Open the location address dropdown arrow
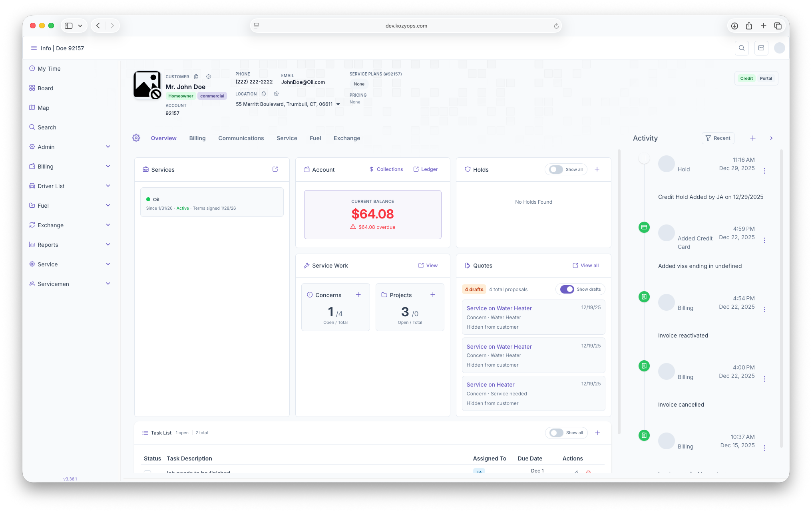The width and height of the screenshot is (812, 512). (338, 104)
